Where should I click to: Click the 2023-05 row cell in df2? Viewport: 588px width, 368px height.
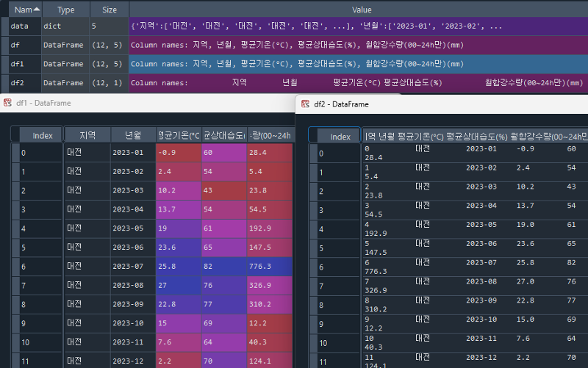[x=474, y=229]
